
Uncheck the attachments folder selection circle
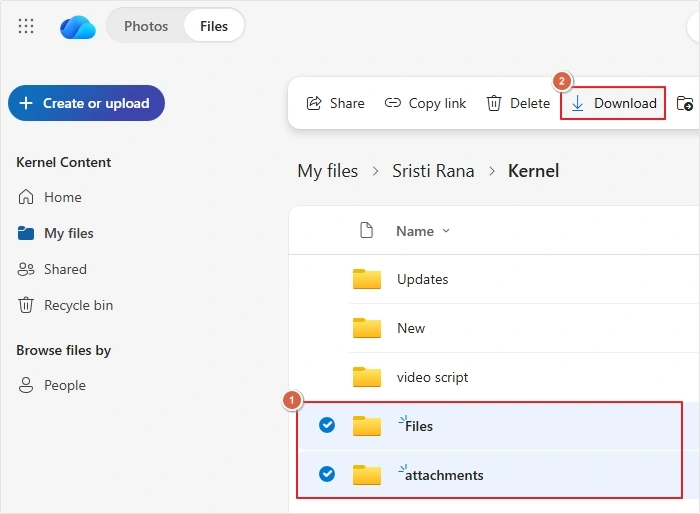[327, 474]
